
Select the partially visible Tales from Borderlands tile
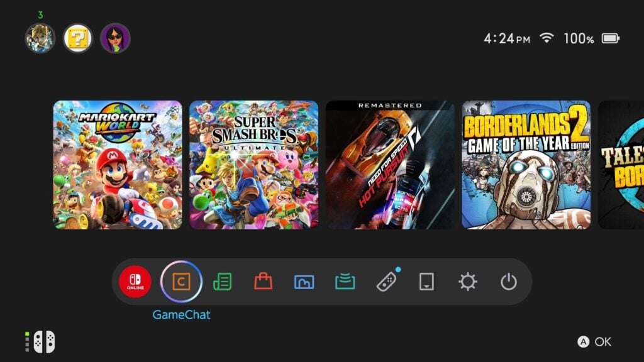[x=621, y=165]
